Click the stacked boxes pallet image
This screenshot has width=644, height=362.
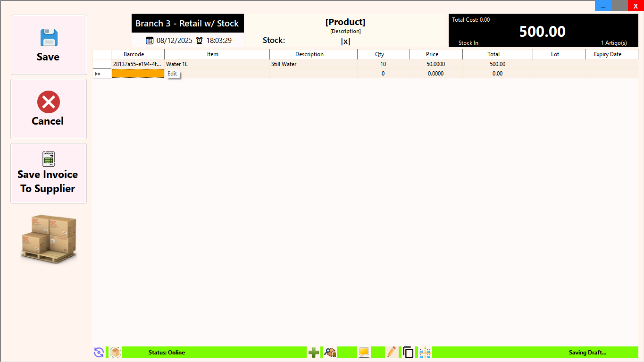click(49, 238)
